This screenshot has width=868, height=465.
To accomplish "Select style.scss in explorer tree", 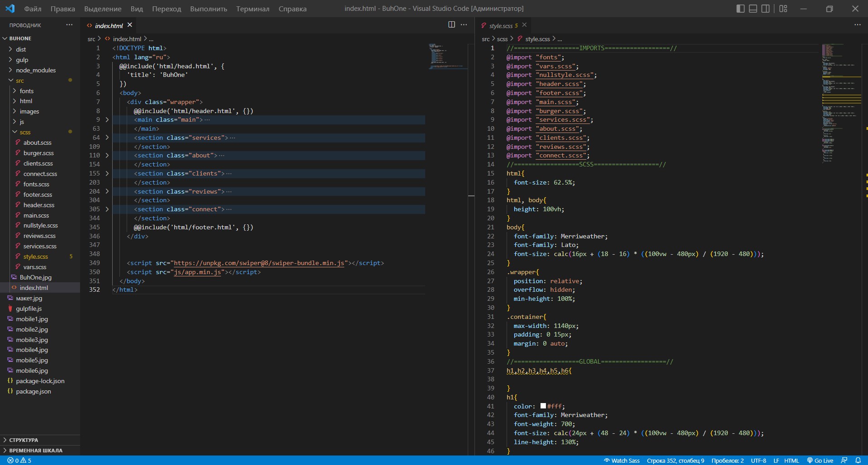I will pos(40,256).
